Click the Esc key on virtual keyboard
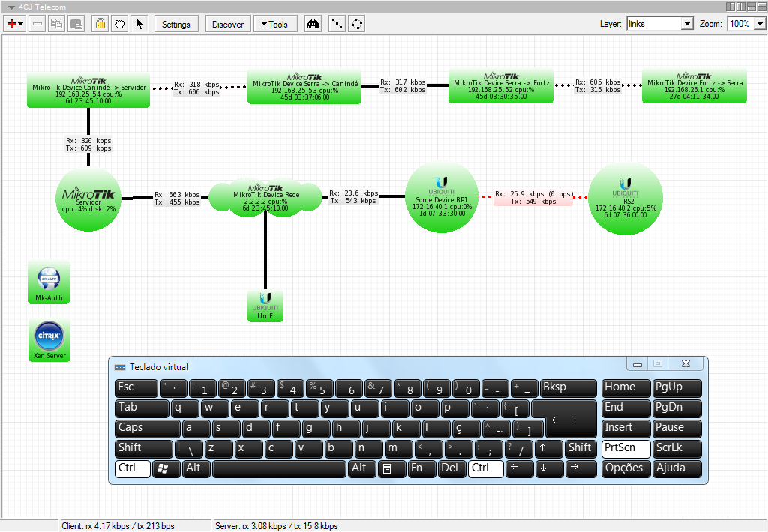Viewport: 768px width, 532px height. pos(136,387)
